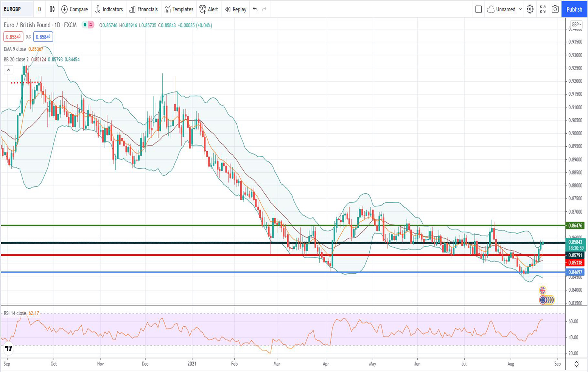This screenshot has width=588, height=372.
Task: Click the red sell price 0.85843 button
Action: click(13, 37)
